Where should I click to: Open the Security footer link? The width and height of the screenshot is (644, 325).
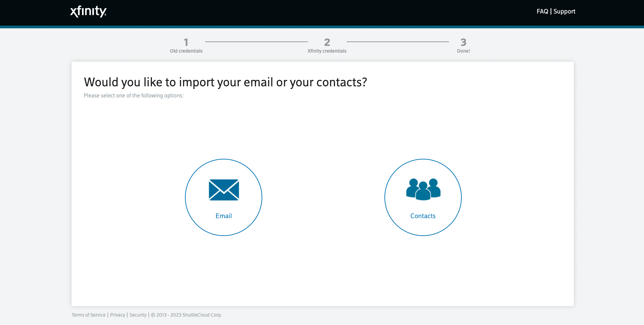point(138,315)
